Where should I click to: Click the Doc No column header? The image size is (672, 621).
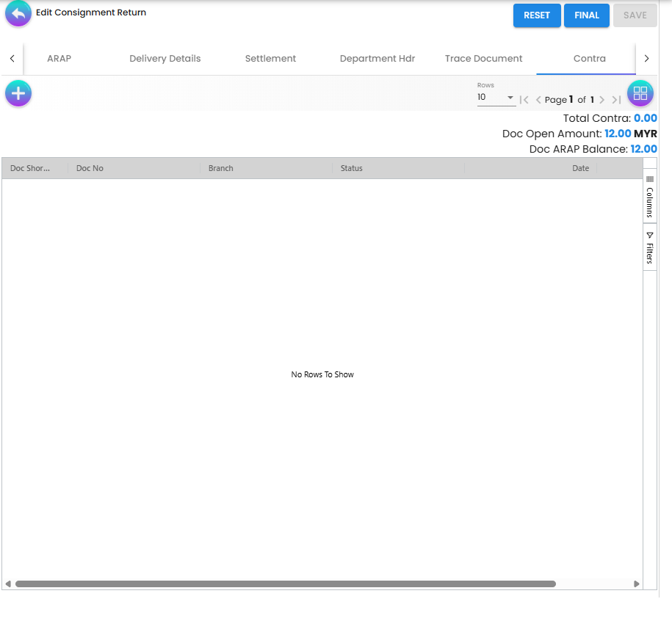90,168
